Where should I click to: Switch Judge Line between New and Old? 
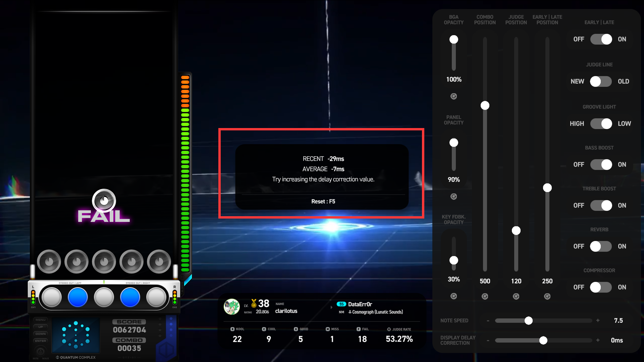click(x=601, y=81)
